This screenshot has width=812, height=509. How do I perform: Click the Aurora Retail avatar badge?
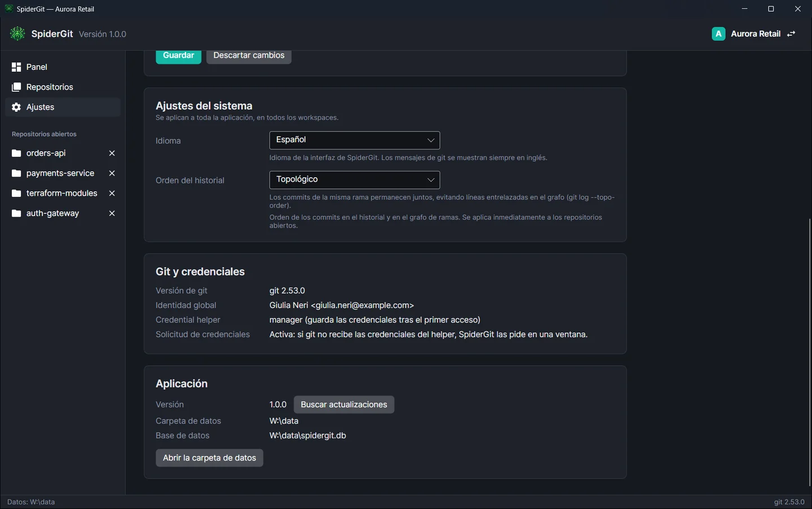[x=718, y=34]
